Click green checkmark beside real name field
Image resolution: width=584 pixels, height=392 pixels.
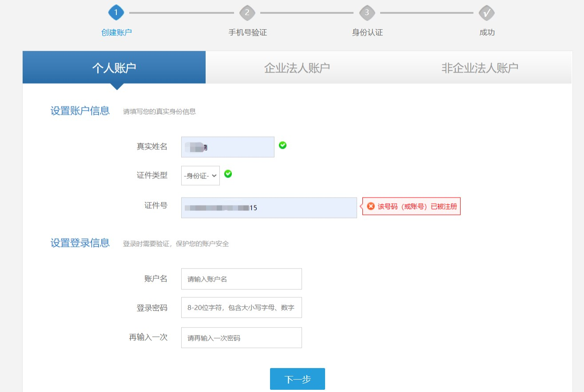(x=282, y=145)
